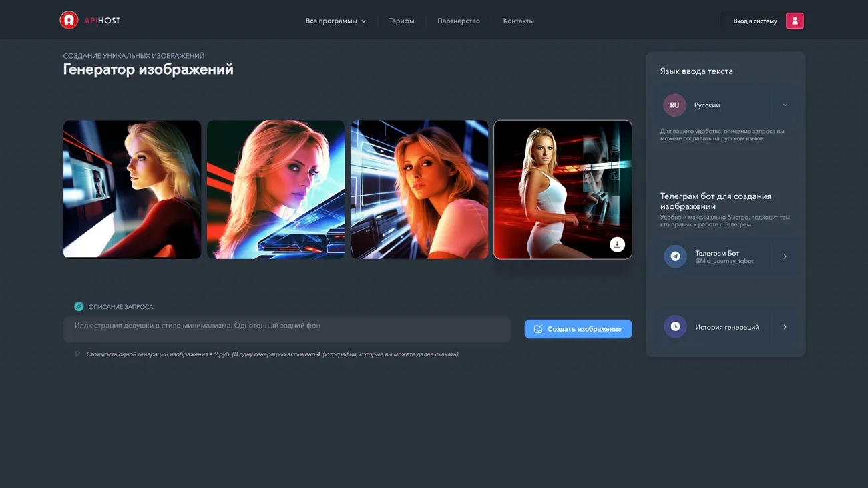Open Телеграм Бот via chevron arrow
Screen dimensions: 868x488
pos(785,256)
